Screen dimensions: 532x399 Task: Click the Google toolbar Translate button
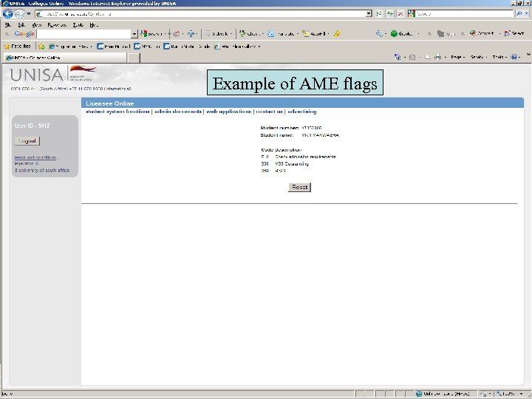[282, 34]
